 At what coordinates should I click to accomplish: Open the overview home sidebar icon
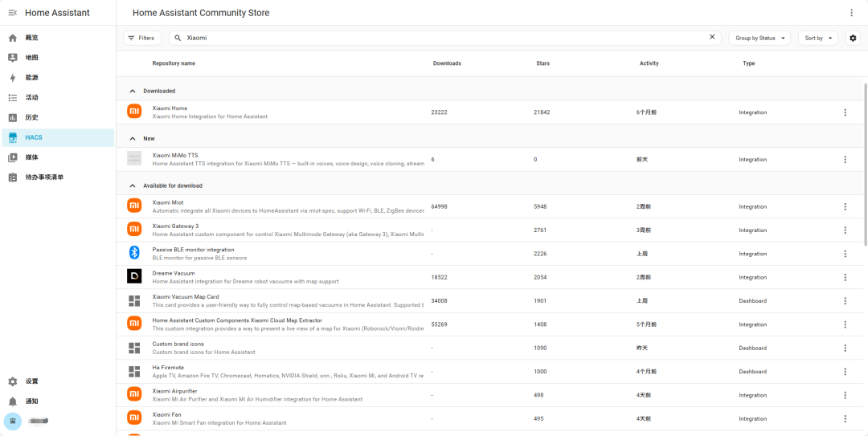point(13,38)
